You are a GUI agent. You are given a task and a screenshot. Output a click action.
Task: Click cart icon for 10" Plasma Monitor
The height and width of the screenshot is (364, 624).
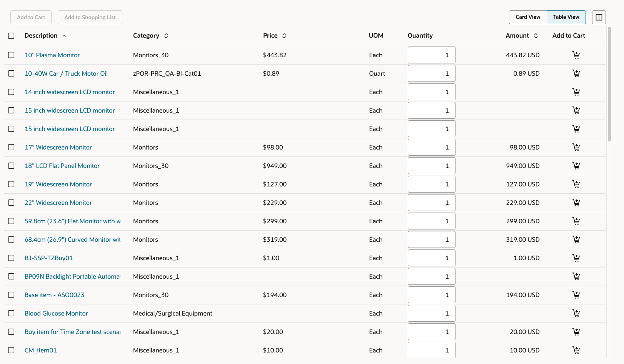pos(576,55)
